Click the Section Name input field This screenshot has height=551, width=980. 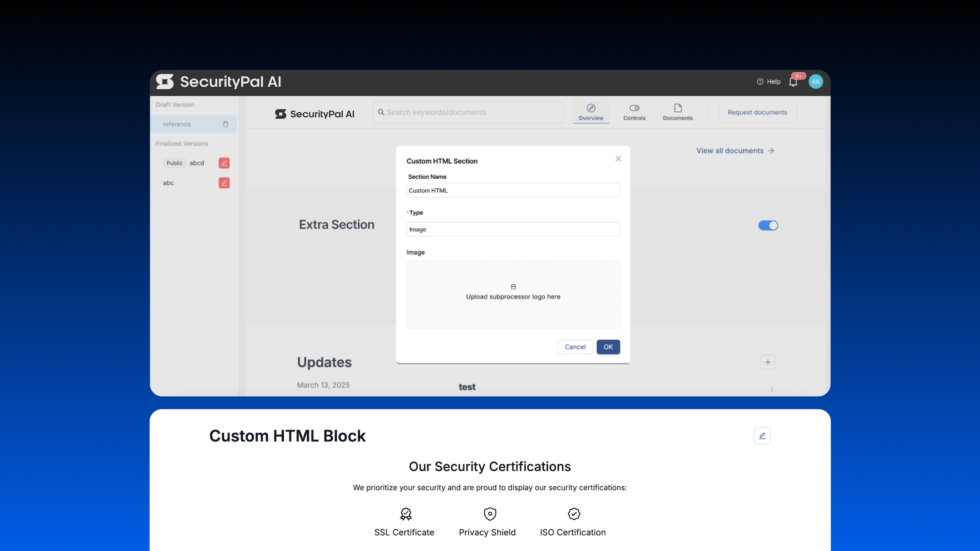(x=513, y=191)
